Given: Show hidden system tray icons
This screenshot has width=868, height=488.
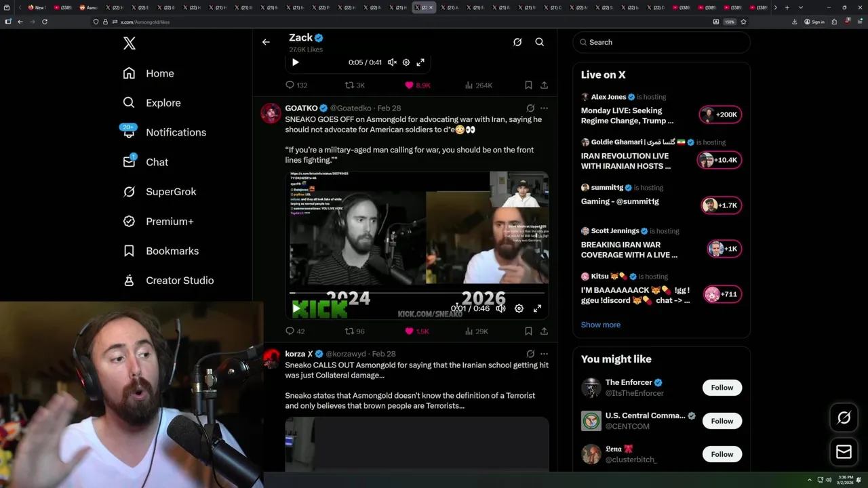Looking at the screenshot, I should pyautogui.click(x=809, y=480).
